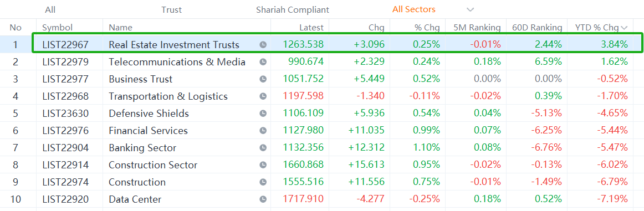Open symbol LIST22914 Construction Sector
This screenshot has height=211, width=644.
click(x=65, y=165)
